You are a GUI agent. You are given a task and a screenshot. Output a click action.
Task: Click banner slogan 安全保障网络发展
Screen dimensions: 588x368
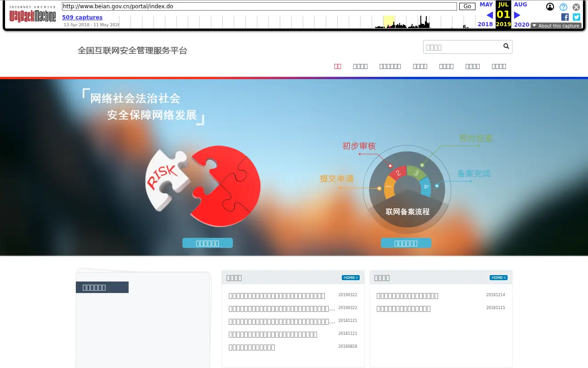point(152,115)
